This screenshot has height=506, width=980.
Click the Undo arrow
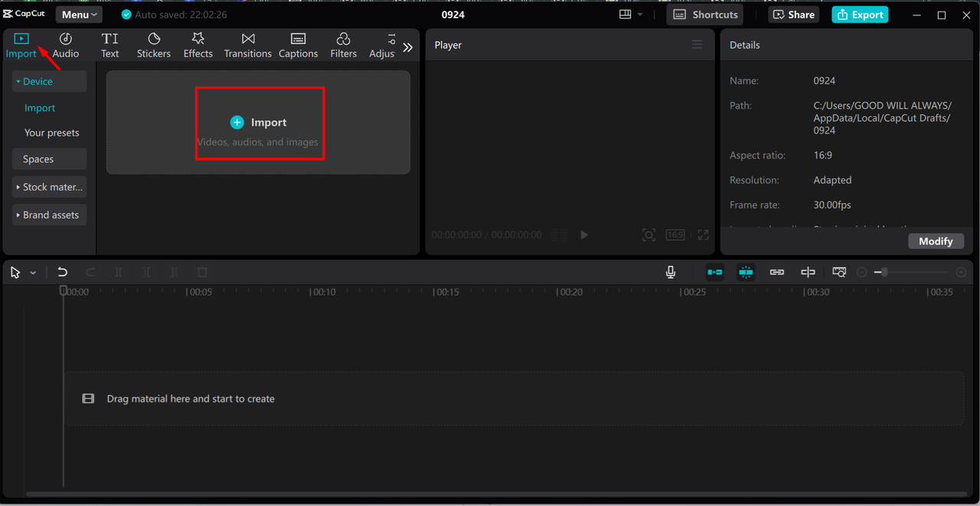point(62,272)
